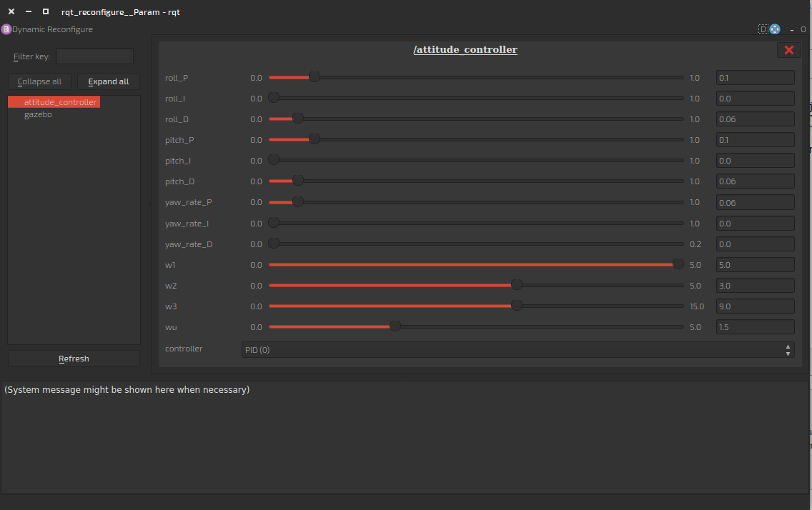This screenshot has width=812, height=510.
Task: Click the help lifebuoy icon
Action: [x=775, y=29]
